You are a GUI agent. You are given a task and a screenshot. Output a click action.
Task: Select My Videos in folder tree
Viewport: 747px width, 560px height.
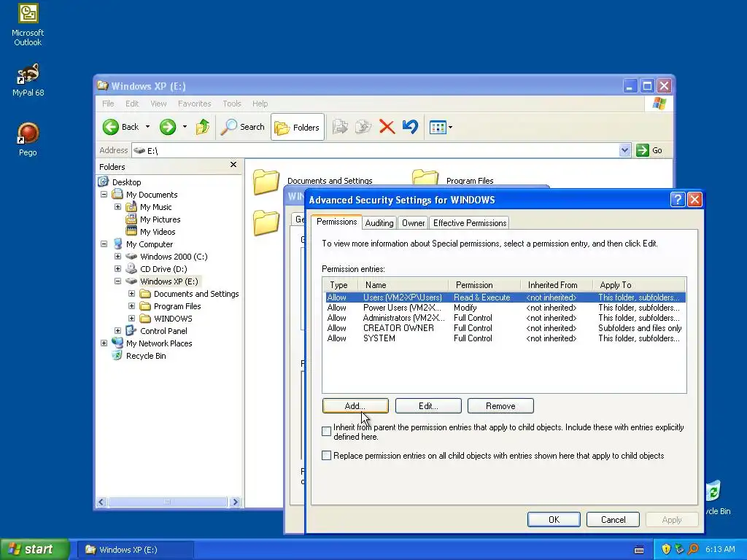point(158,232)
